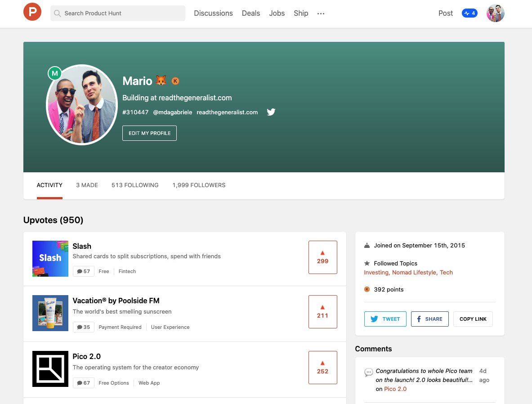
Task: Upvote Vacation by Poolside FM
Action: pos(322,312)
